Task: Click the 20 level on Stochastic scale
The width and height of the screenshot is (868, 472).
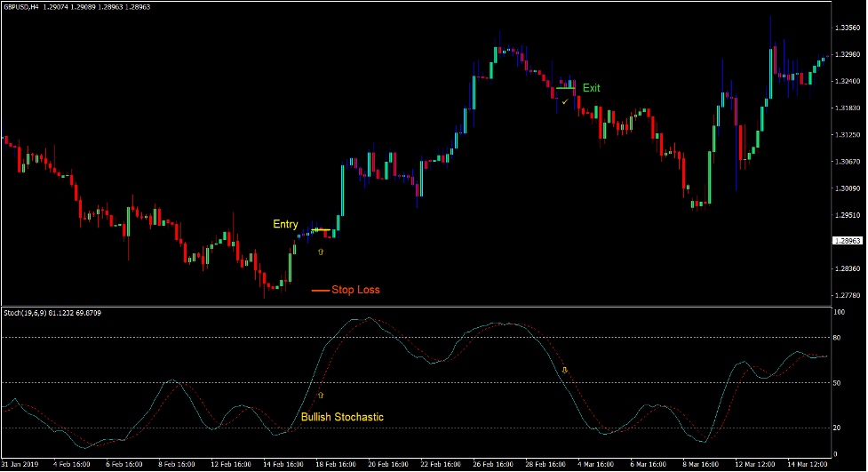Action: point(838,428)
